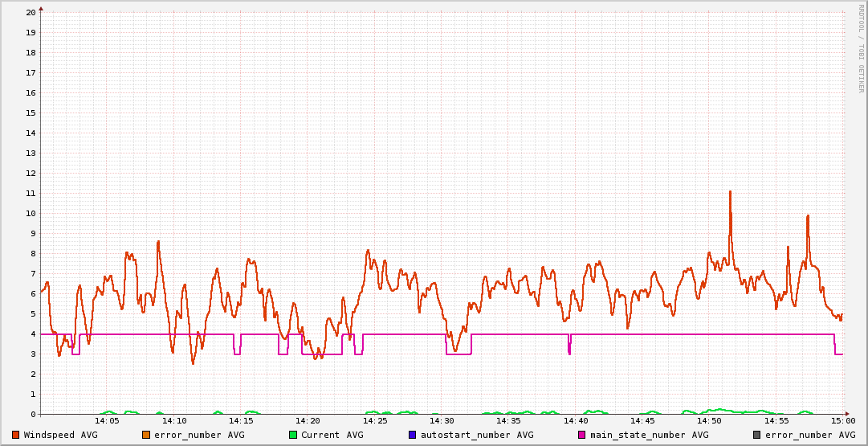
Task: Click the y-axis value 0
Action: (x=33, y=415)
